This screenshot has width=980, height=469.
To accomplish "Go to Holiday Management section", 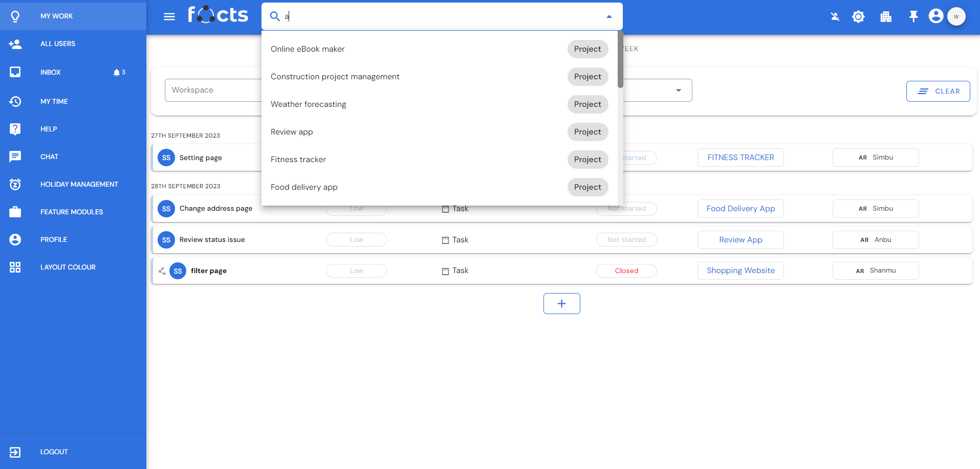I will (x=79, y=184).
